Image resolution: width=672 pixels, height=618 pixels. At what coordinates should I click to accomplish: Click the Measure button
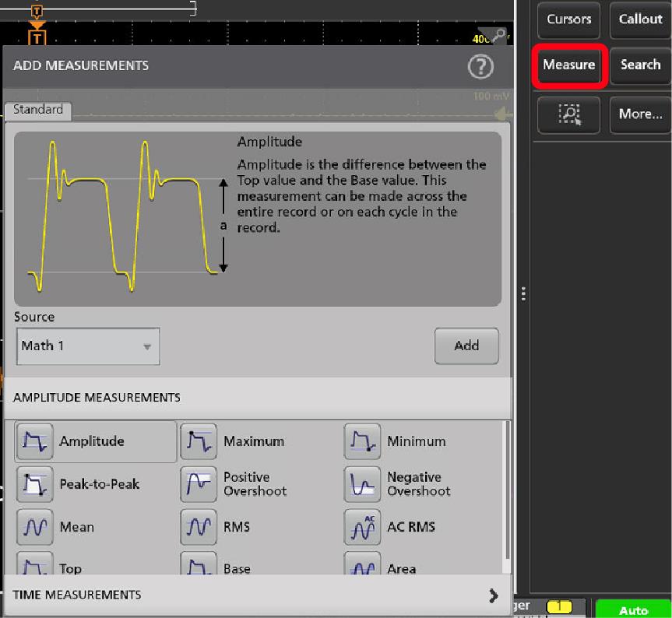pyautogui.click(x=569, y=65)
